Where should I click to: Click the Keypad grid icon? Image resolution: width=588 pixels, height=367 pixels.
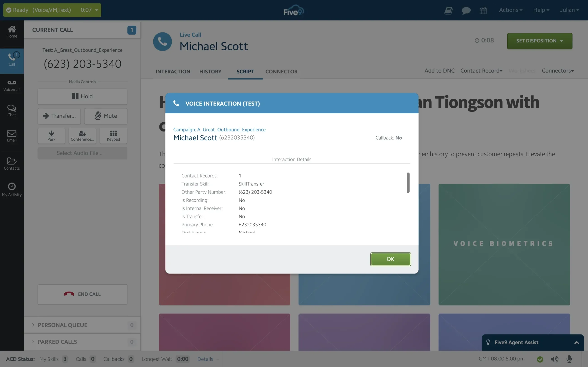click(x=113, y=136)
